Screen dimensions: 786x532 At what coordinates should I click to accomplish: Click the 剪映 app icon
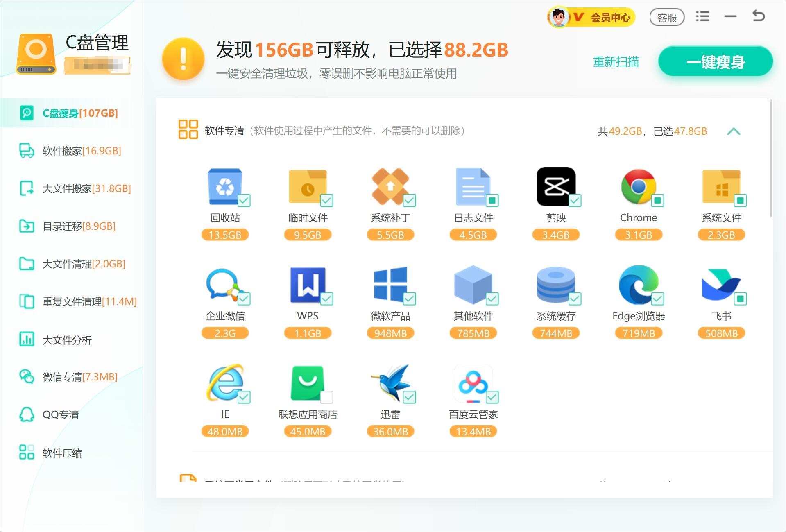556,186
